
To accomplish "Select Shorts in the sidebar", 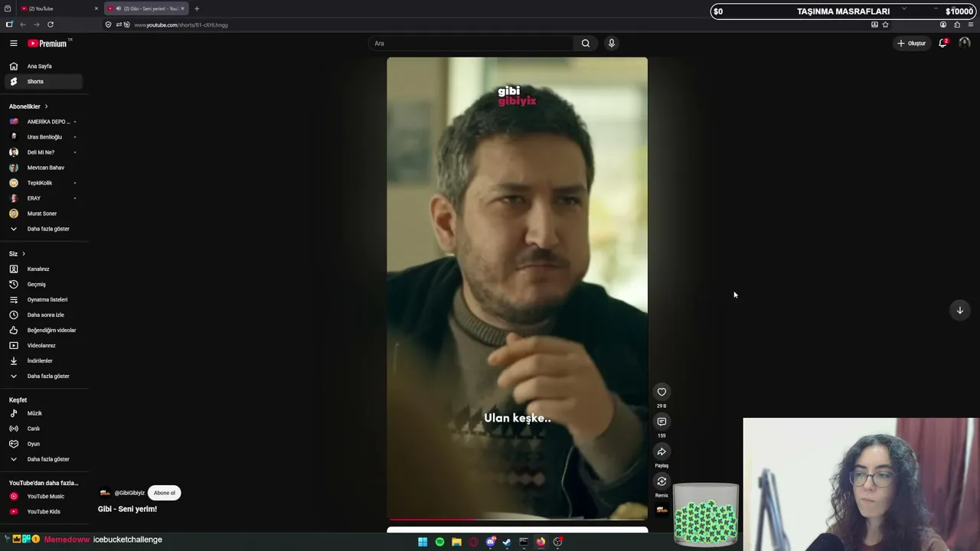I will (x=43, y=82).
